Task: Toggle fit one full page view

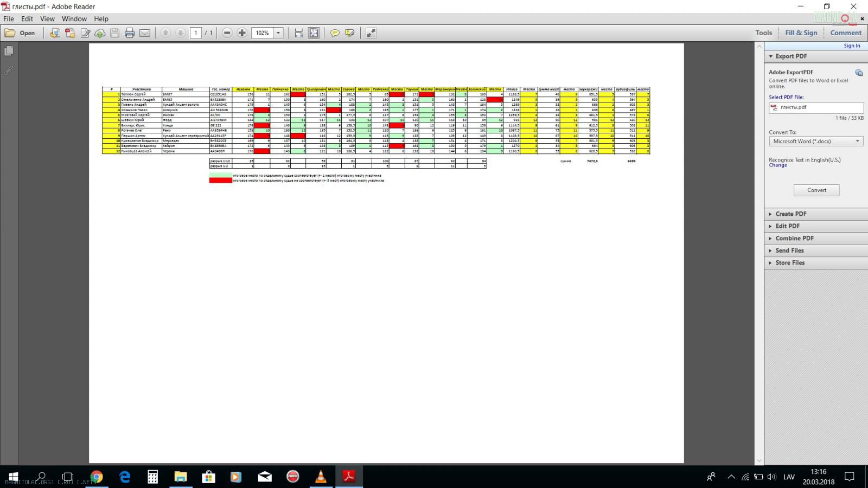Action: pos(314,33)
